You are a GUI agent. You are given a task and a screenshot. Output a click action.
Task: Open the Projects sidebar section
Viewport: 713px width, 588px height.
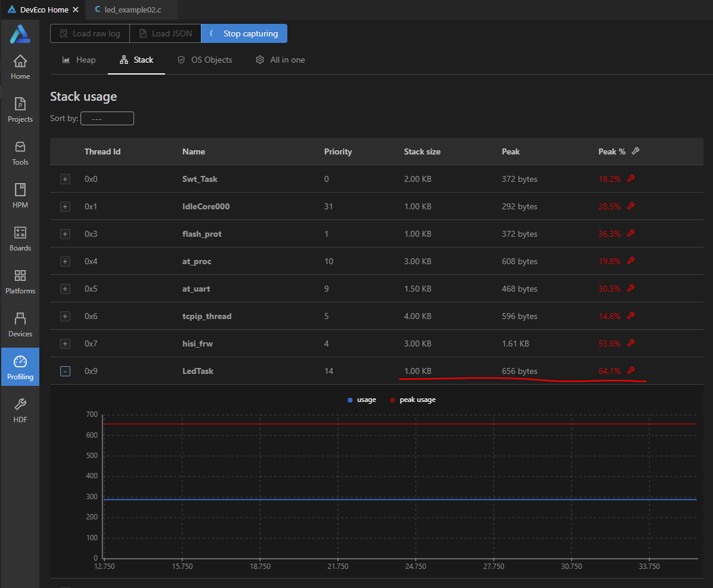point(20,110)
